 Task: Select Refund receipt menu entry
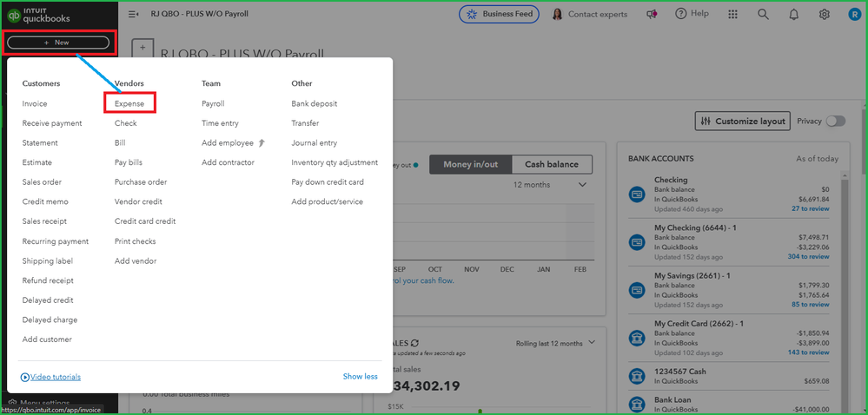pyautogui.click(x=48, y=280)
